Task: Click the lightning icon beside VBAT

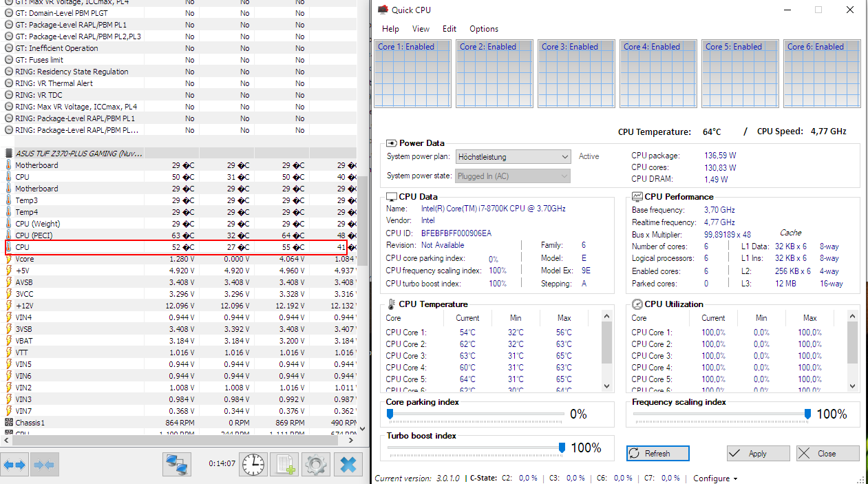Action: coord(8,341)
